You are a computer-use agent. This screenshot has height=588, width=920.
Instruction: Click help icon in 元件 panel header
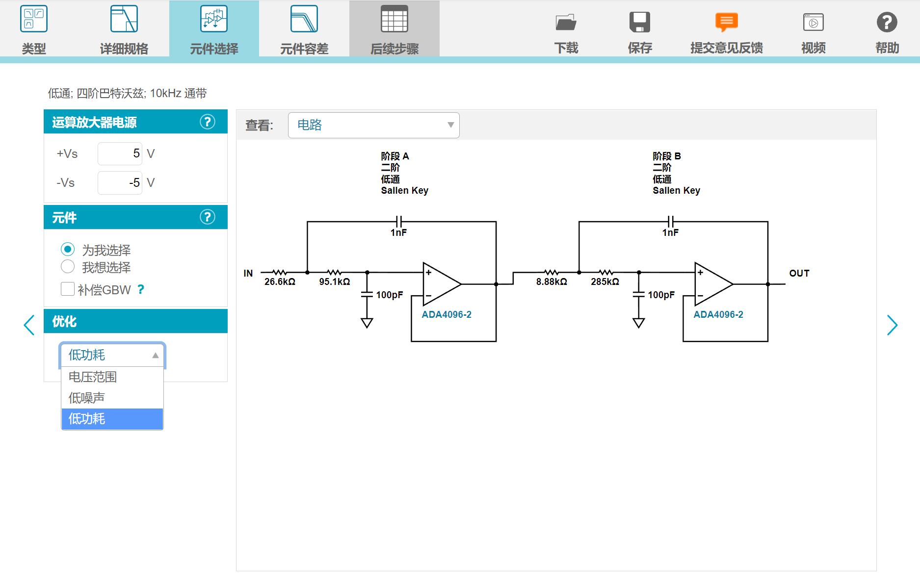208,217
